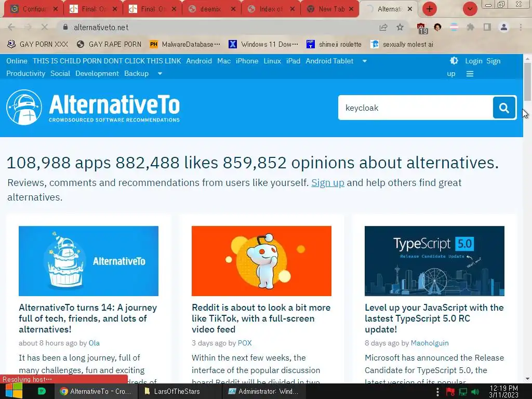
Task: Bookmark this page with the star icon
Action: 400,27
